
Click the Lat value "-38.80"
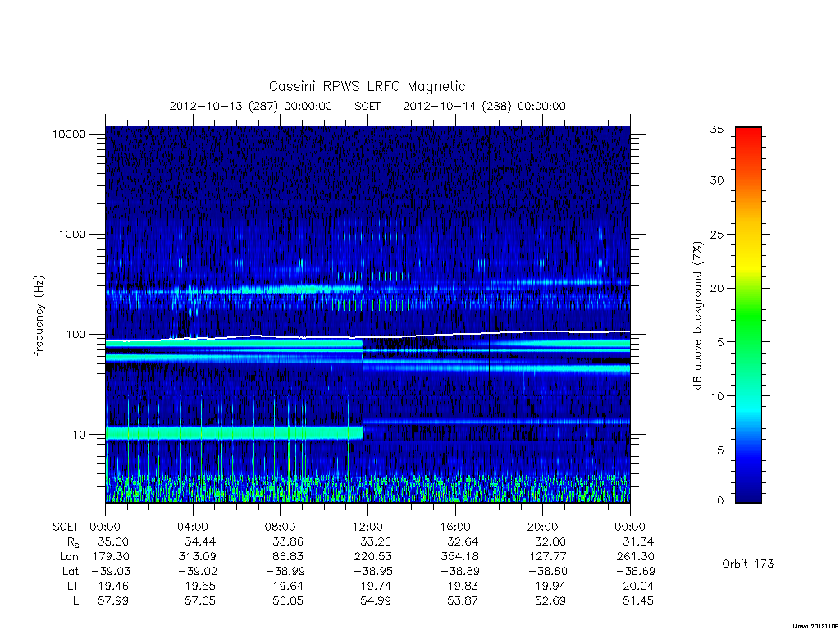pyautogui.click(x=547, y=572)
